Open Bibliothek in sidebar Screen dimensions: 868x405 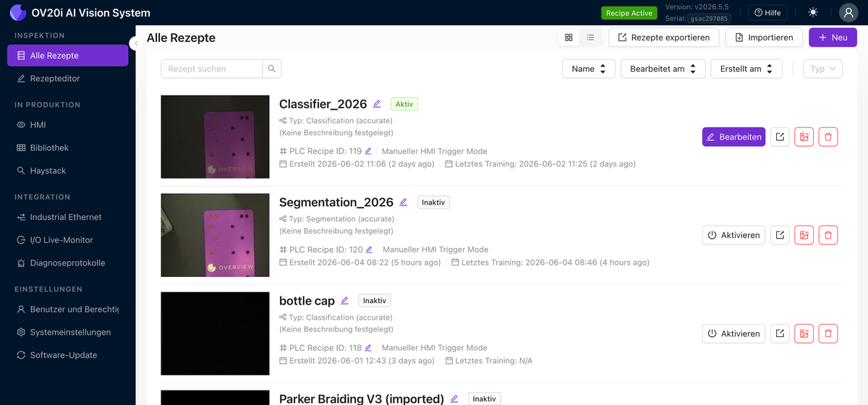point(68,148)
